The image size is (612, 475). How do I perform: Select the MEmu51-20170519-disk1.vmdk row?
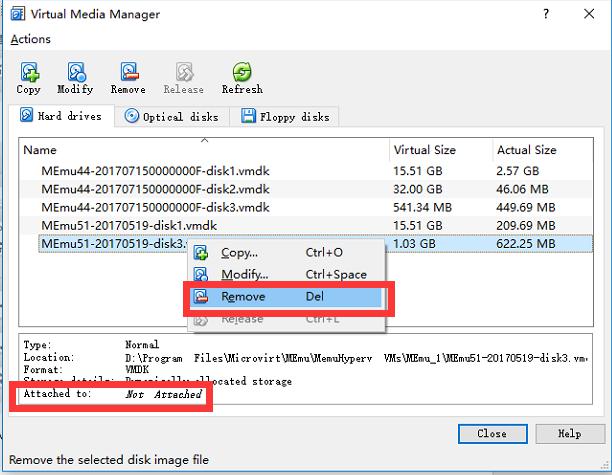pos(129,225)
